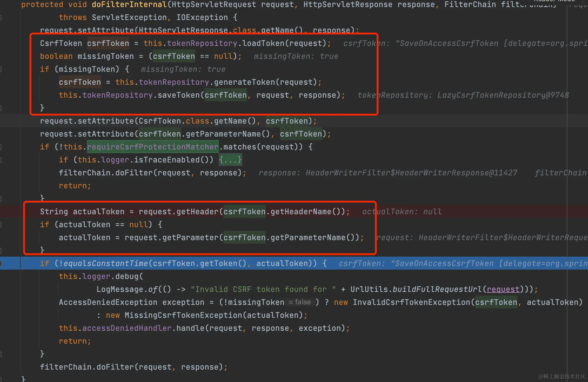Collapse the 'if (missingToken)' block fold marker

[1, 69]
